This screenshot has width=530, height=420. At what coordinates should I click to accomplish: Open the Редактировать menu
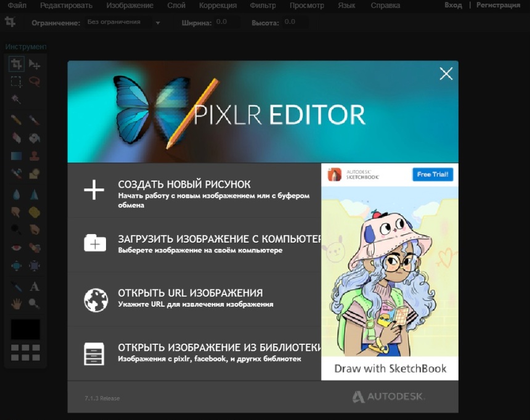click(x=67, y=6)
